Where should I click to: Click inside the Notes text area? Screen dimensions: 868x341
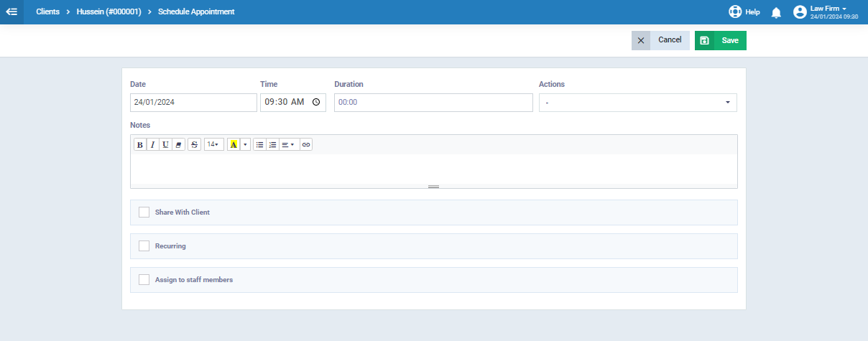(433, 169)
